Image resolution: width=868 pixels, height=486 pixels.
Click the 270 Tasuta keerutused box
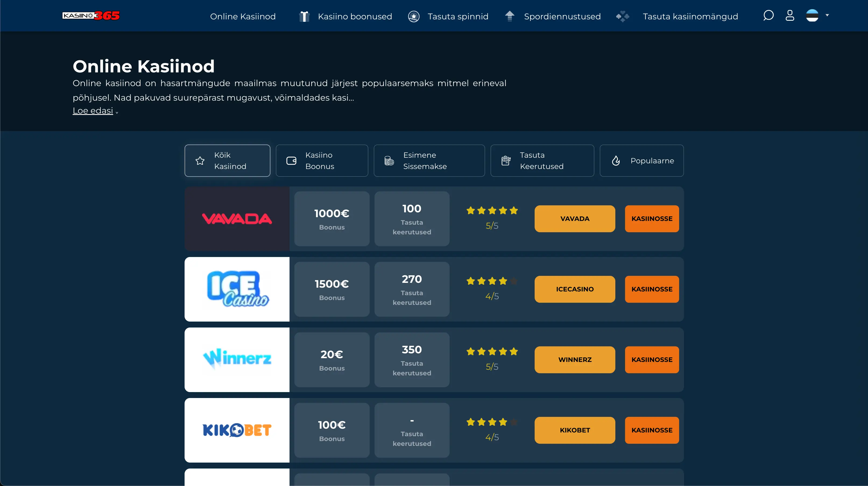tap(412, 289)
